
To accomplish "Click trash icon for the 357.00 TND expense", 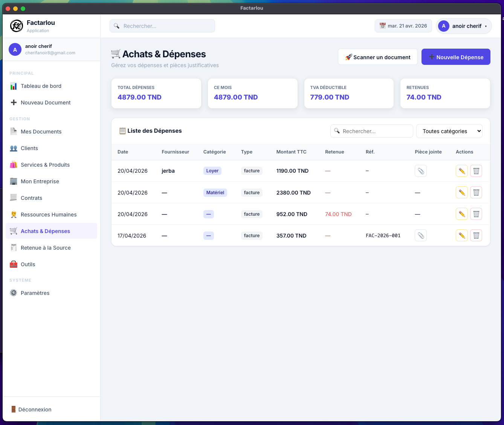I will (x=476, y=236).
